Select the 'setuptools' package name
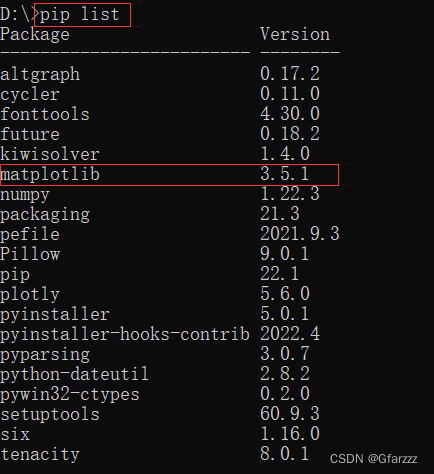Image resolution: width=434 pixels, height=474 pixels. pos(50,415)
